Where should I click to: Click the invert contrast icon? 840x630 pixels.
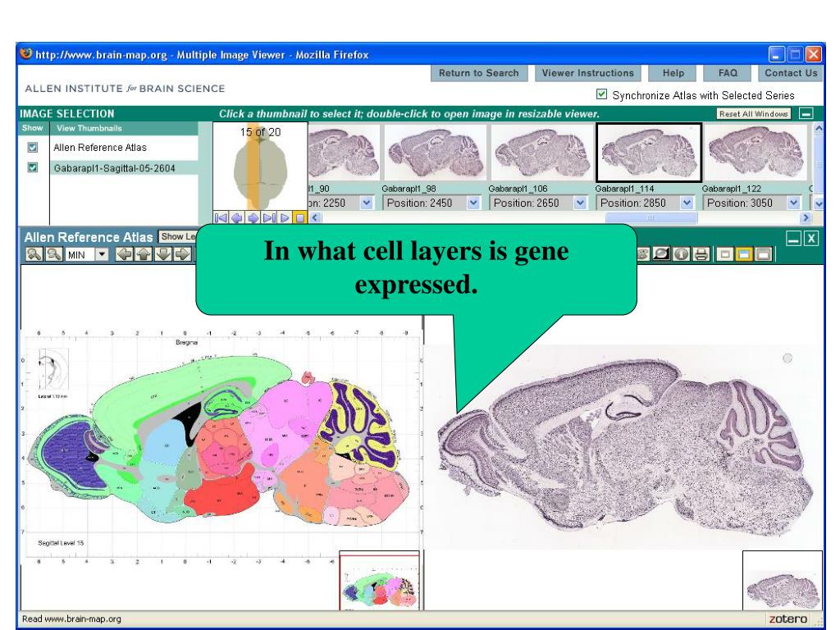click(x=662, y=254)
